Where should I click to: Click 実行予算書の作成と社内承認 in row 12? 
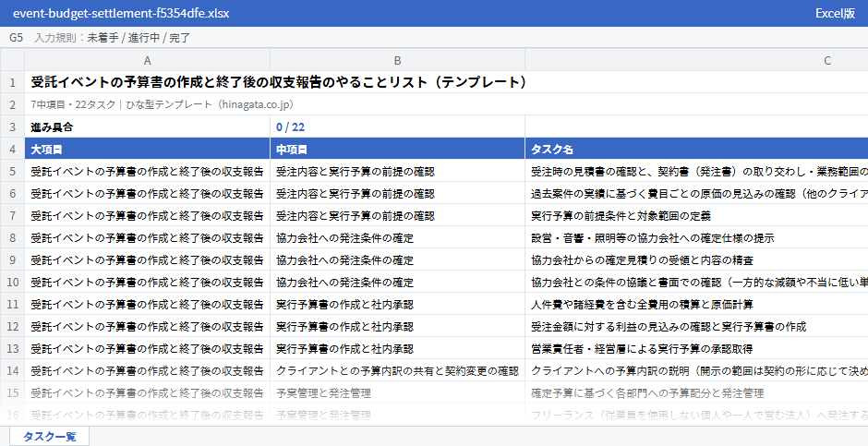point(397,326)
